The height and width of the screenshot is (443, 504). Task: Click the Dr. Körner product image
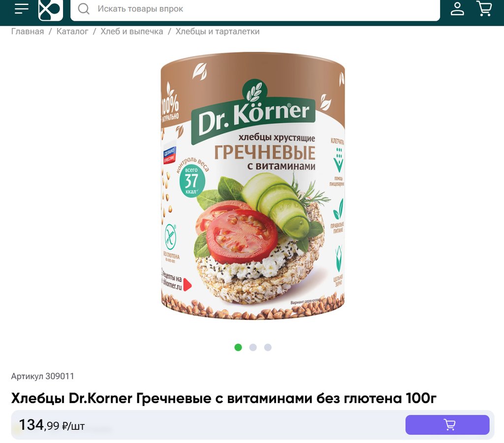pyautogui.click(x=252, y=186)
